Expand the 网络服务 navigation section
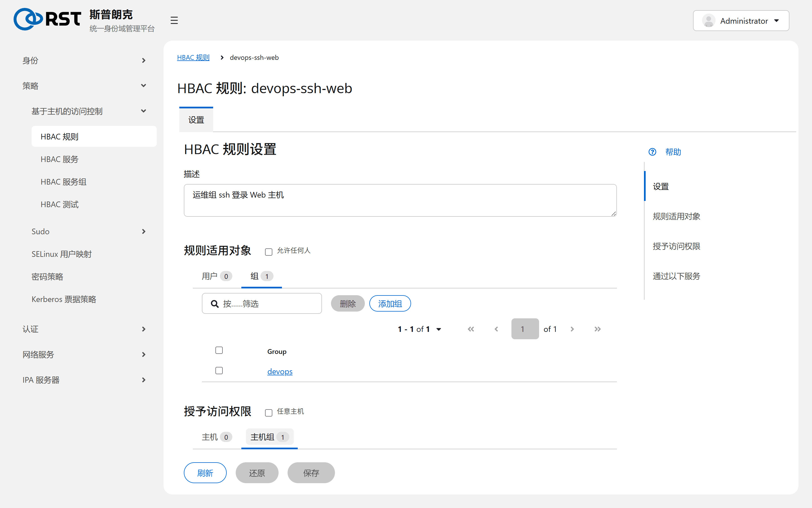 point(85,354)
